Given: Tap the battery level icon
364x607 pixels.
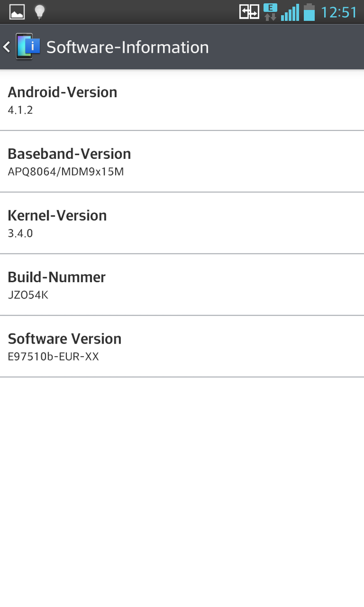Looking at the screenshot, I should 309,12.
